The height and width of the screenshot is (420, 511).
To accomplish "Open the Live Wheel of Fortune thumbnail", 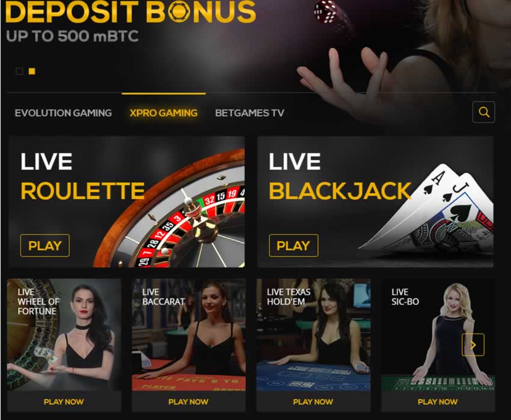I will [x=64, y=335].
